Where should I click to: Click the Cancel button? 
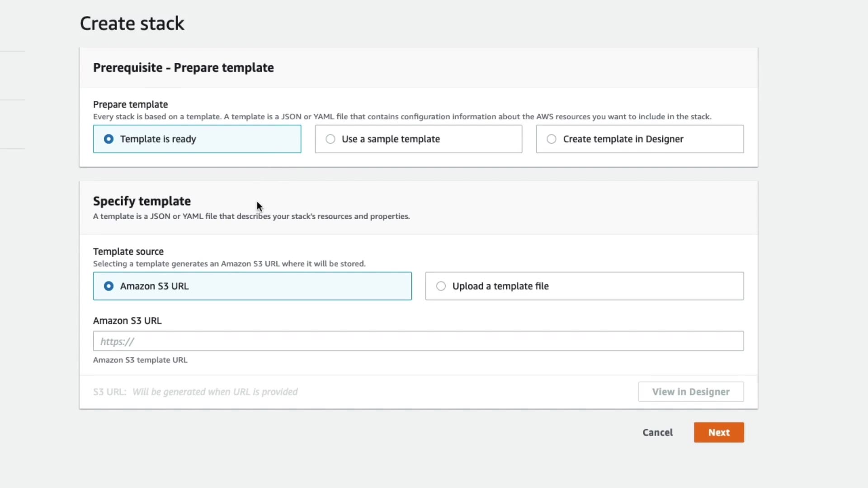(657, 432)
